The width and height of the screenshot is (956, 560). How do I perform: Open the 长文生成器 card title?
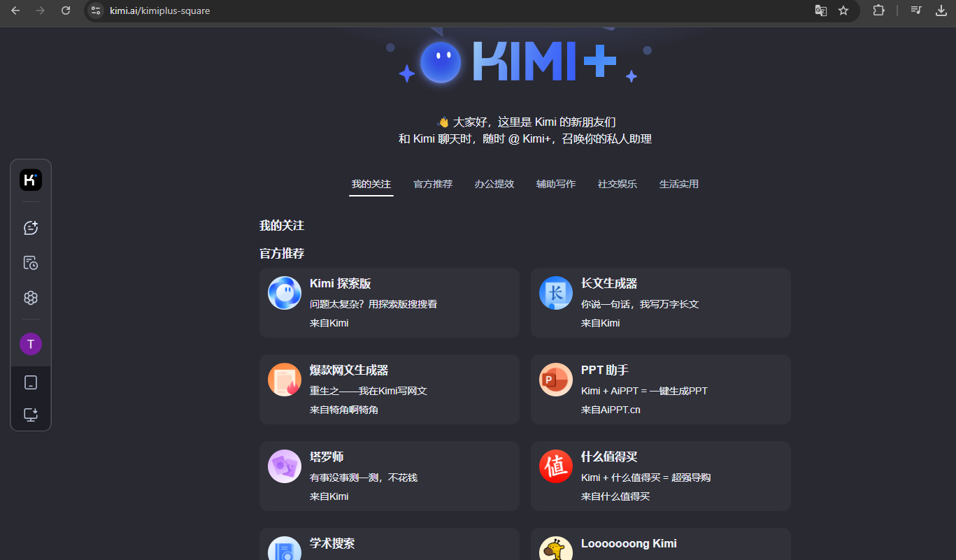pos(609,283)
